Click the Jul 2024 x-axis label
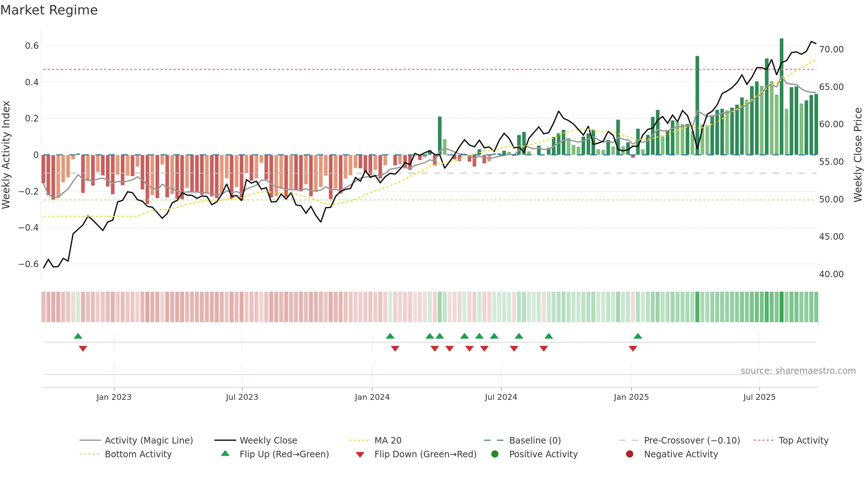Screen dimensions: 868x488 [x=501, y=397]
